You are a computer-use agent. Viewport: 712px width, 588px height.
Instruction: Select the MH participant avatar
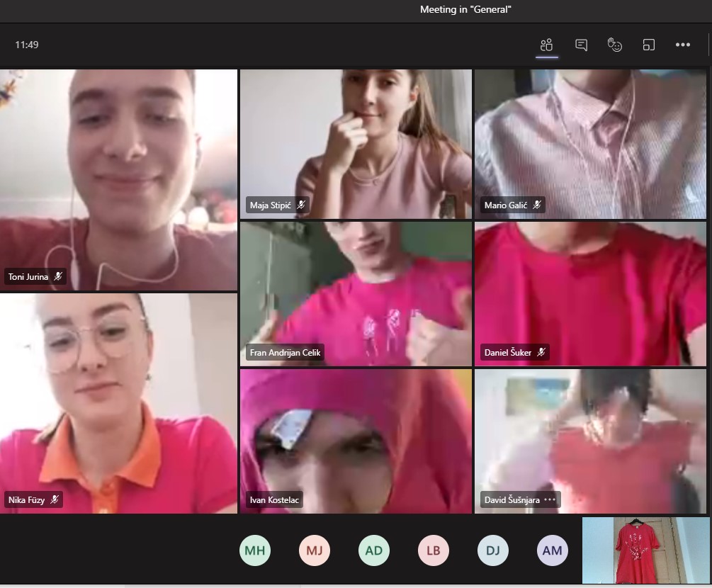click(x=255, y=550)
